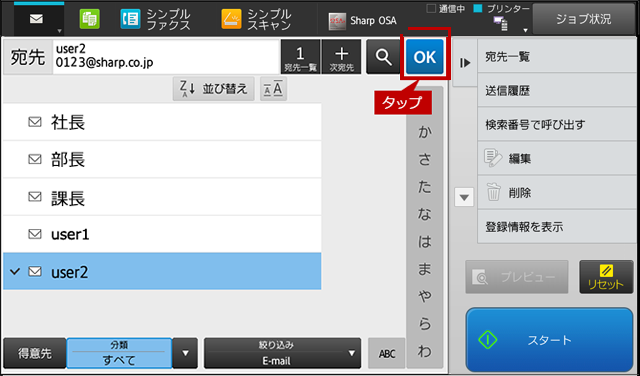Jump to や index in kana bar
Screen dimensions: 640x376
pyautogui.click(x=424, y=296)
